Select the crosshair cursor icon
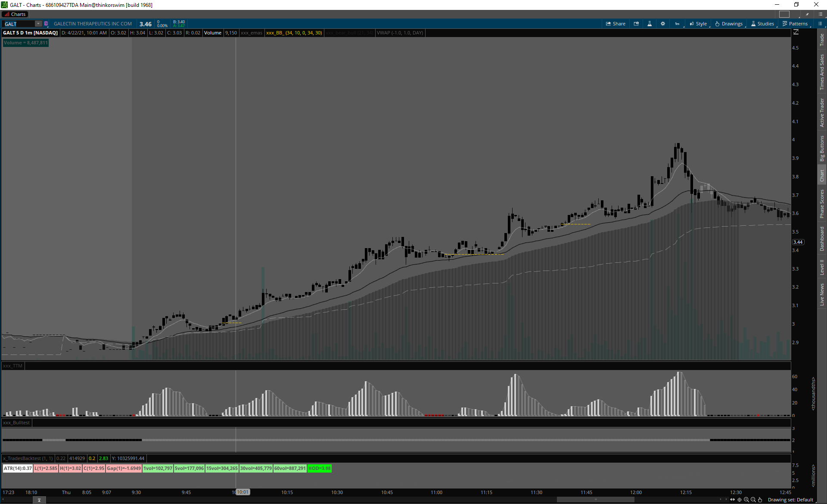 (740, 500)
